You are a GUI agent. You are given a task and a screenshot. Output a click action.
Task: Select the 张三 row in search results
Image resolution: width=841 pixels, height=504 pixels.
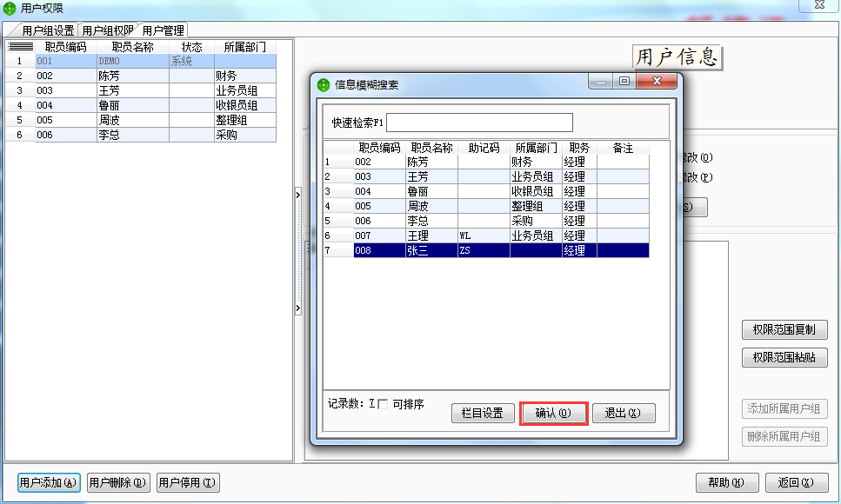[478, 251]
